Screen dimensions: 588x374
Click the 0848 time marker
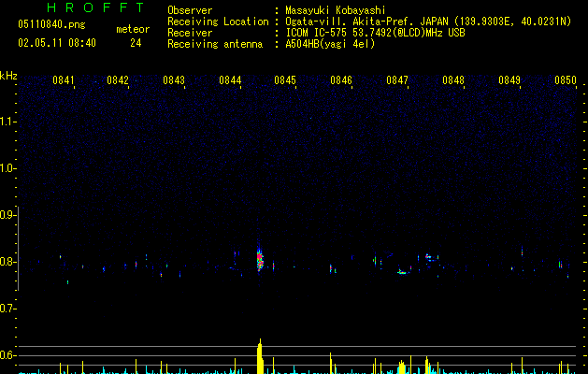coord(453,80)
